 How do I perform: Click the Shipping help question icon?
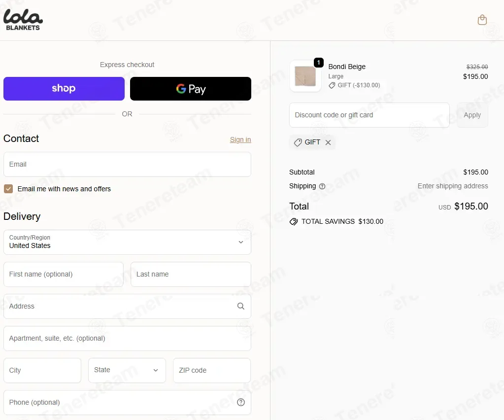coord(322,186)
